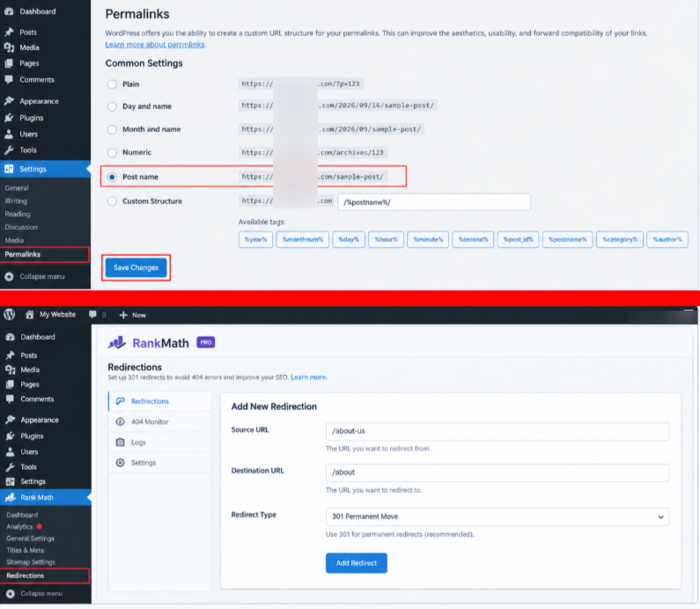The width and height of the screenshot is (700, 609).
Task: Select the Post name radio button
Action: point(112,177)
